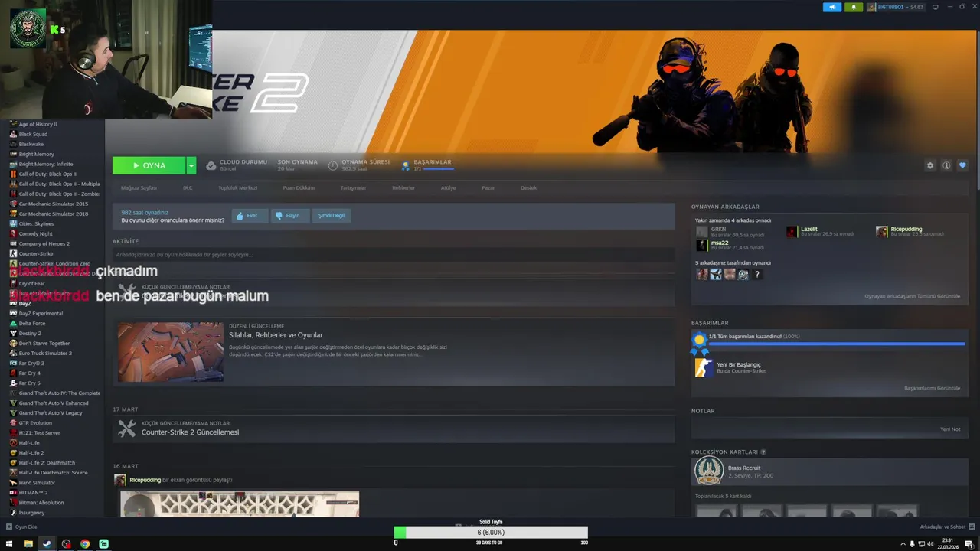Open the Topluluk Merkezi tab
Screen dimensions: 980x551
[237, 187]
